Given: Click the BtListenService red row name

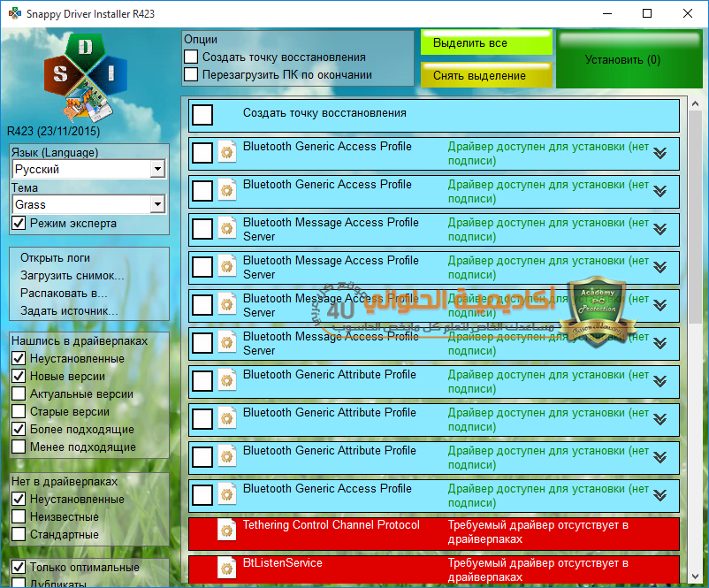Looking at the screenshot, I should 283,562.
